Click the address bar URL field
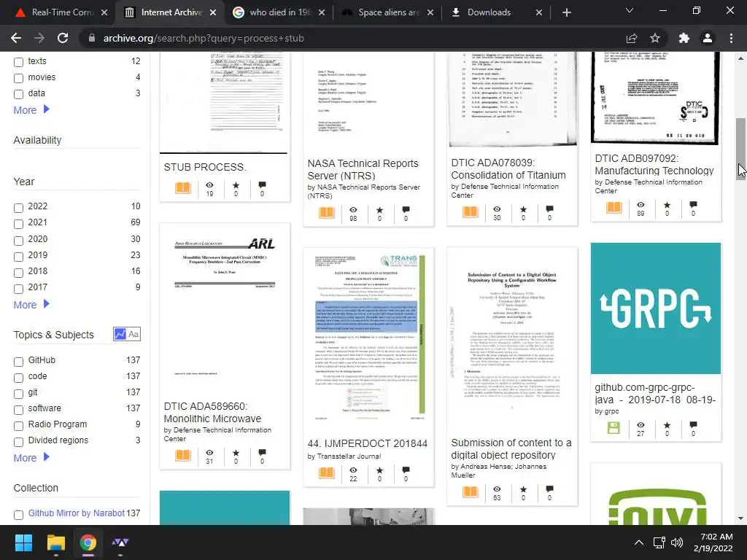The width and height of the screenshot is (747, 560). click(352, 38)
